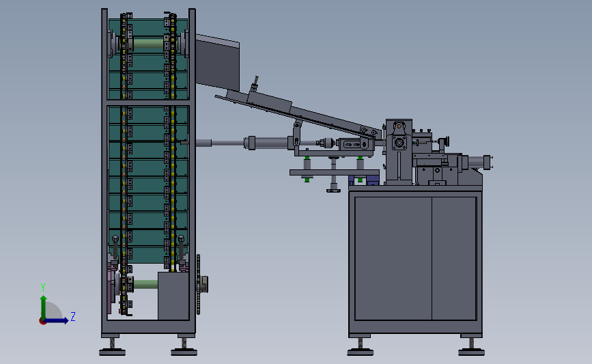Click the 'Y' axis label
The height and width of the screenshot is (364, 592).
pyautogui.click(x=43, y=288)
